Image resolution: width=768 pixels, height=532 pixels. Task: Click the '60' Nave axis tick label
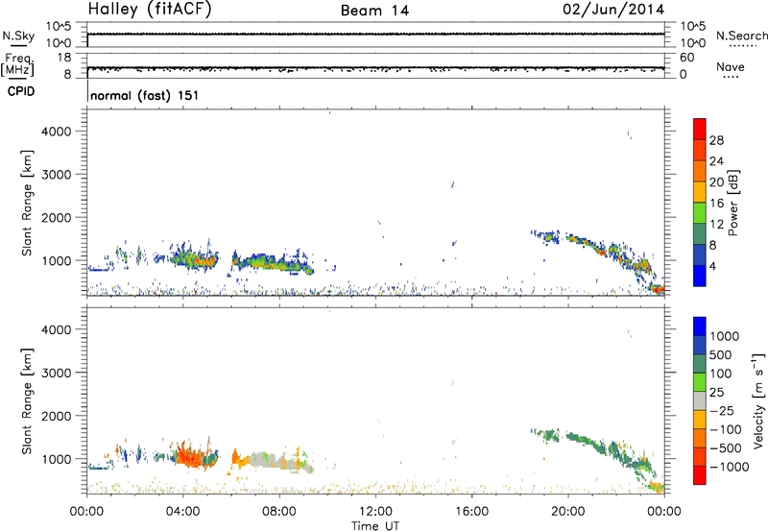pyautogui.click(x=686, y=58)
